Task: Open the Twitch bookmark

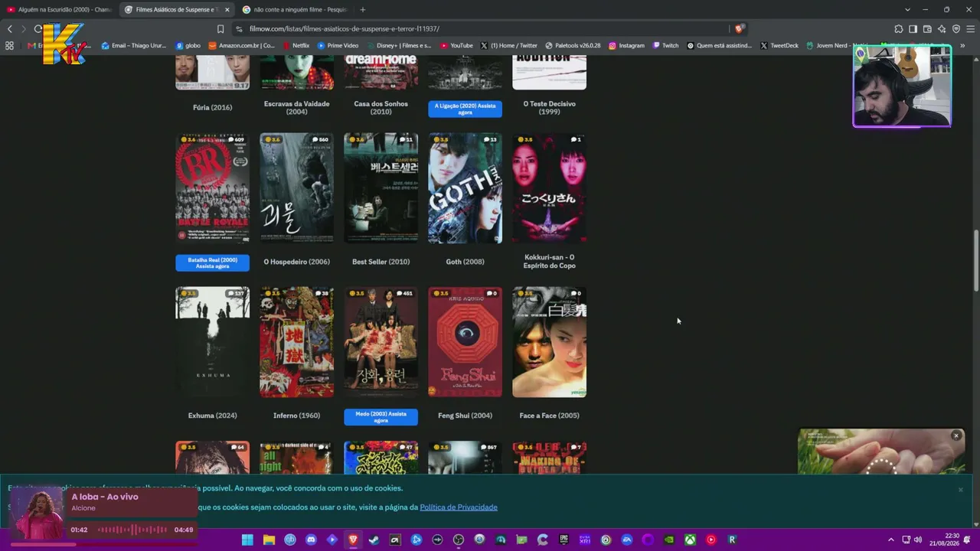Action: click(665, 45)
